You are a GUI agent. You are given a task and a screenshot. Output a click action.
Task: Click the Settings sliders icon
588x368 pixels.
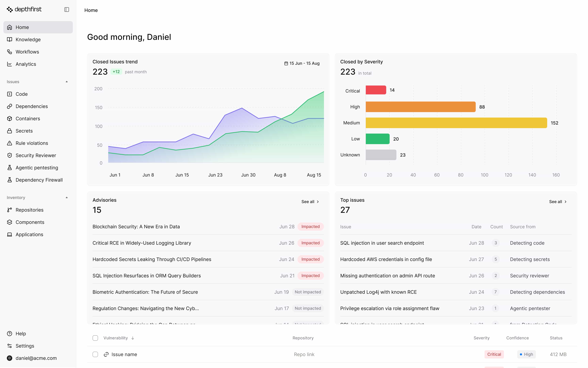10,346
